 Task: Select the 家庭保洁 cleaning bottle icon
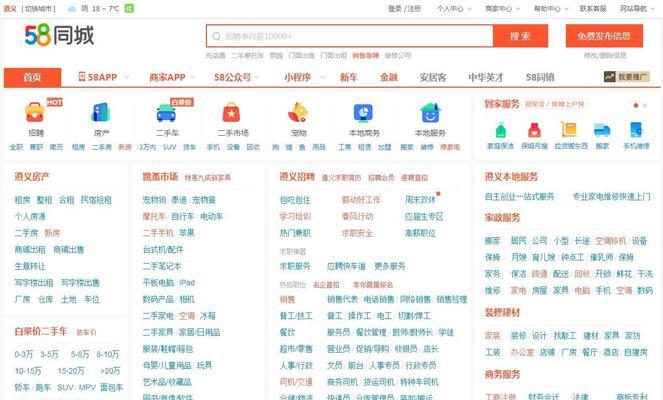point(501,130)
